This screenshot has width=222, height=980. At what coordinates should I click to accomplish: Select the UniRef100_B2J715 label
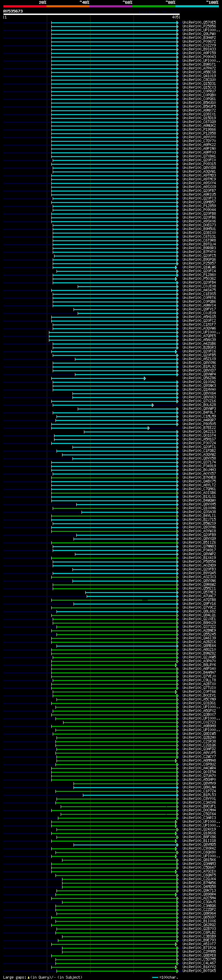coord(199,520)
